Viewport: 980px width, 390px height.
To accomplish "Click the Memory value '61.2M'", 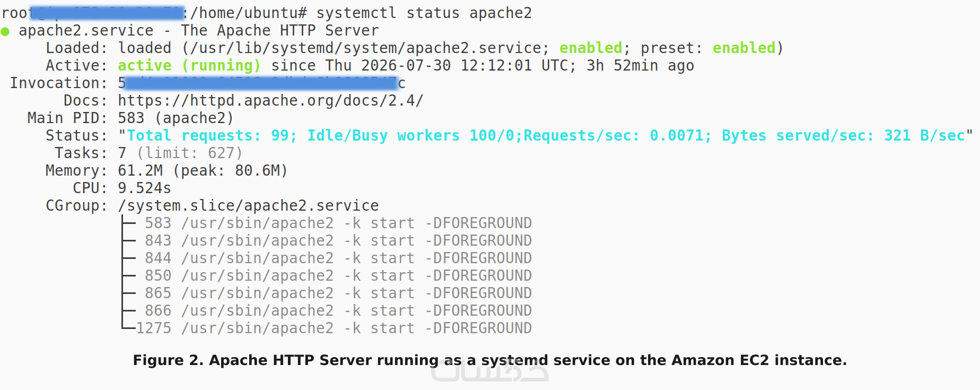I will (x=140, y=171).
